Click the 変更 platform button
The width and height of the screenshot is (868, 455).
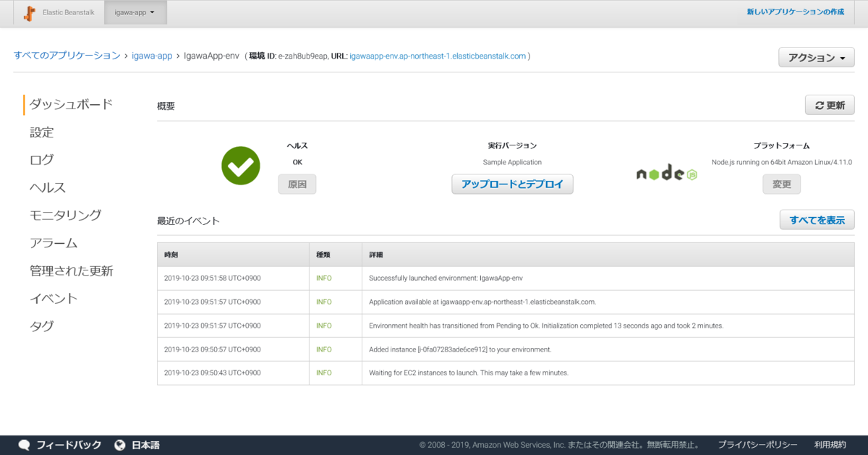pyautogui.click(x=781, y=184)
